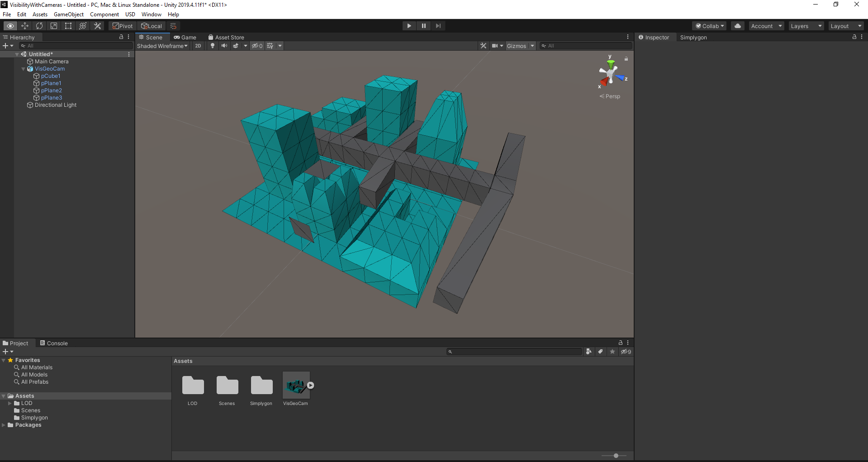Select the Move tool in the toolbar
The width and height of the screenshot is (868, 462).
[x=25, y=26]
